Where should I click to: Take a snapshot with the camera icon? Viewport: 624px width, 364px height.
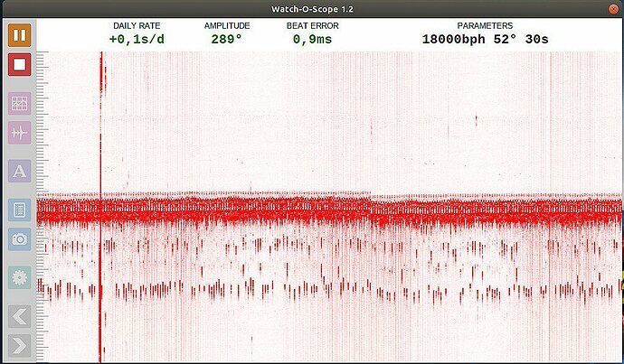click(x=19, y=238)
